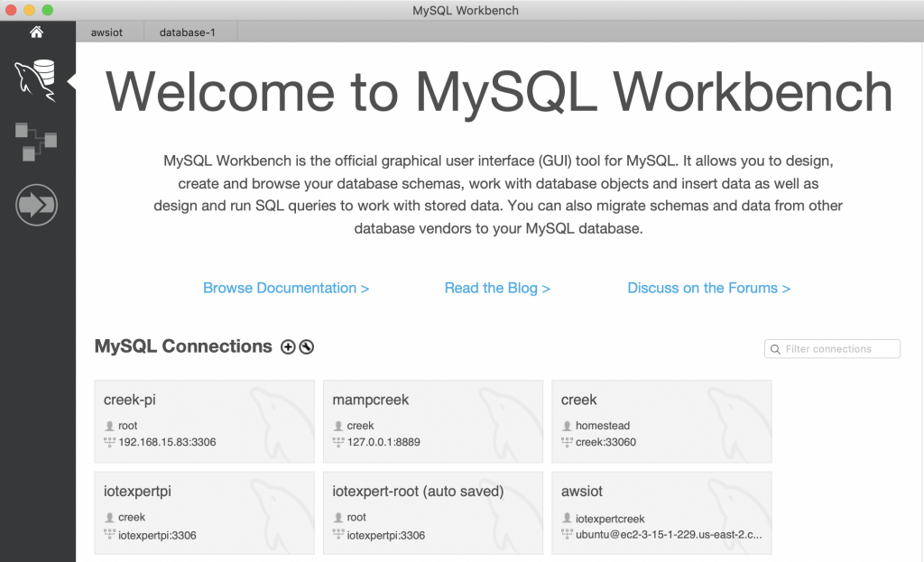Image resolution: width=924 pixels, height=562 pixels.
Task: Open Browse Documentation link
Action: [x=286, y=288]
